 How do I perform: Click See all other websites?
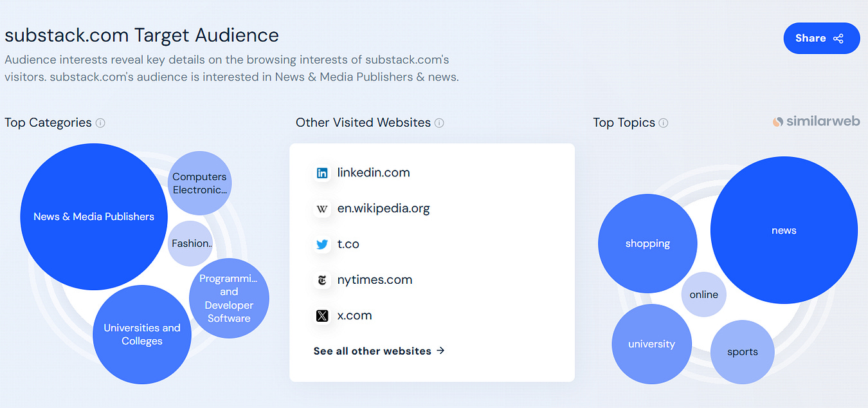tap(379, 351)
